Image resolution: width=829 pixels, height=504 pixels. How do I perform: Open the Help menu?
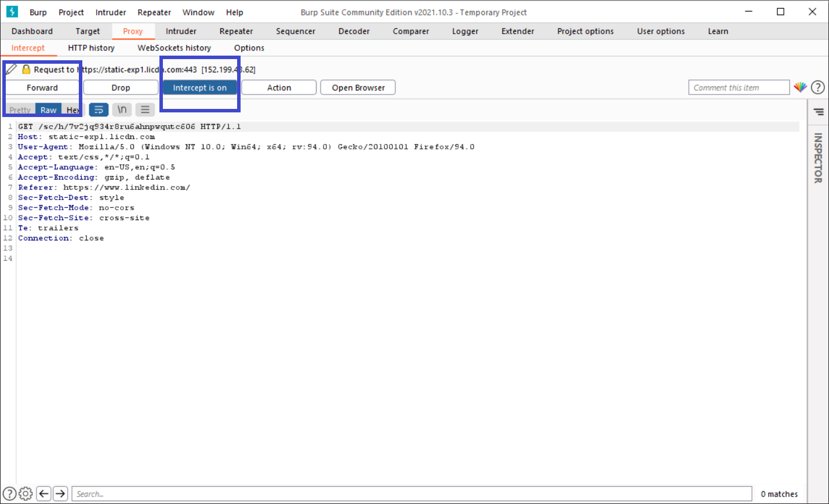(x=235, y=12)
